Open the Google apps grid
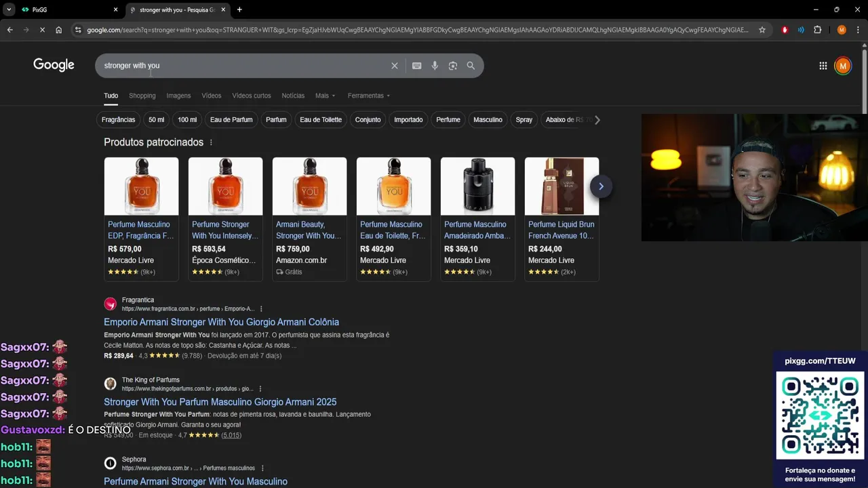868x488 pixels. coord(823,66)
